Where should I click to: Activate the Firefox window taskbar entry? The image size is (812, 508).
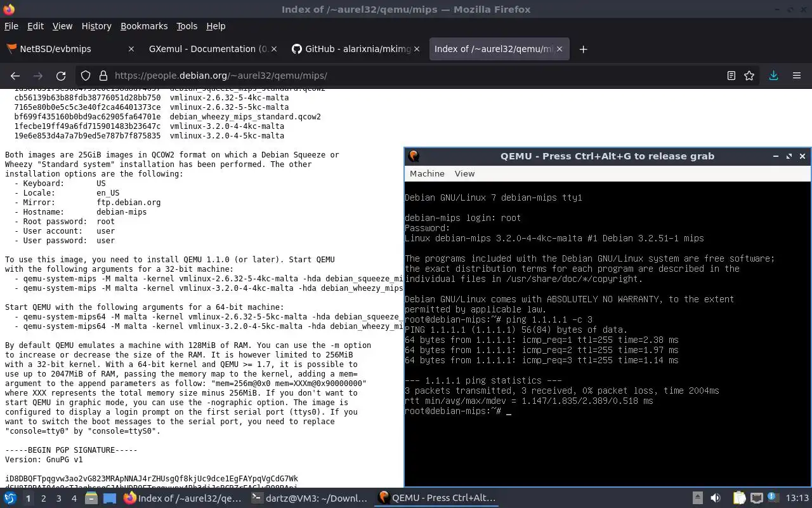[x=183, y=498]
